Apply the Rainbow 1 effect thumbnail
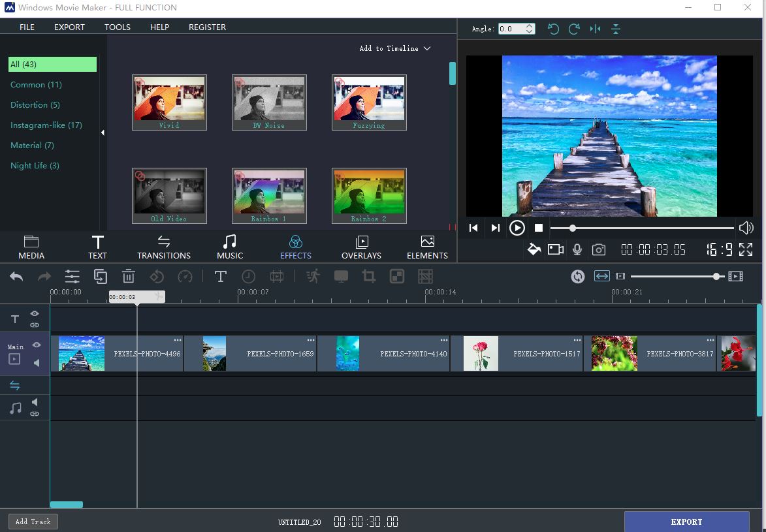This screenshot has width=766, height=532. click(x=269, y=195)
